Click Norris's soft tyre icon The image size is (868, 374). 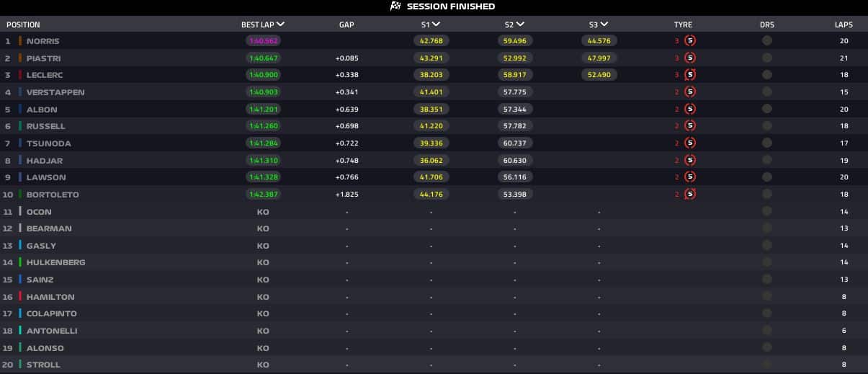(690, 40)
